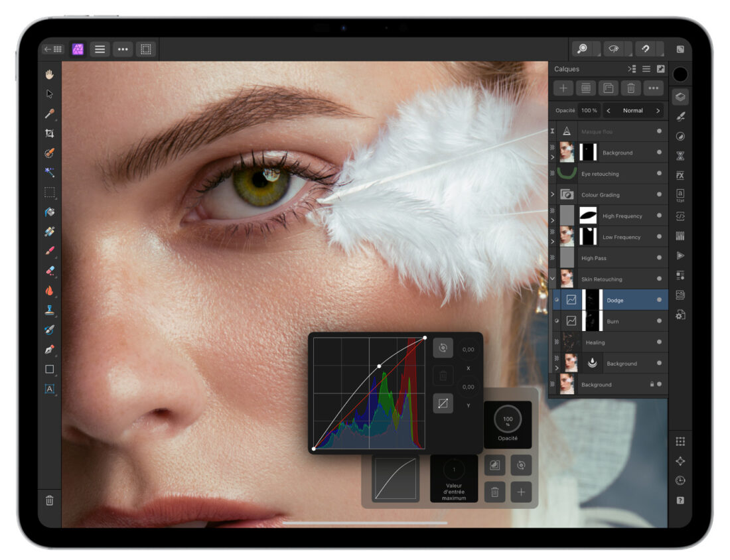Viewport: 730px width, 560px height.
Task: Collapse the Skin Retouching group
Action: (552, 279)
